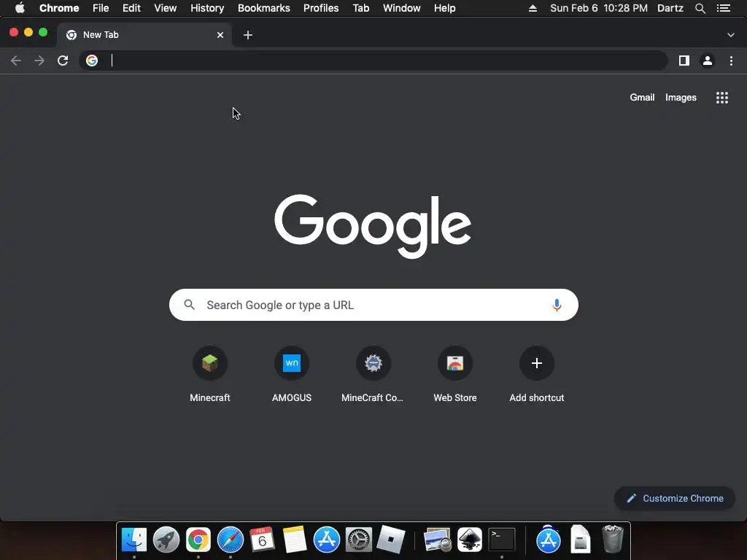
Task: Open Roblox icon in the dock
Action: click(391, 540)
